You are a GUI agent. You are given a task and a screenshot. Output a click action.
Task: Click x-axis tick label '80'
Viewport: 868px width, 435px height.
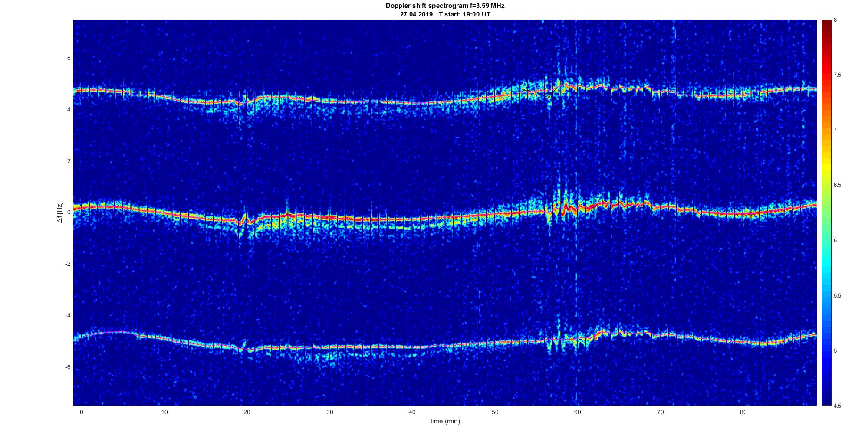(x=743, y=412)
